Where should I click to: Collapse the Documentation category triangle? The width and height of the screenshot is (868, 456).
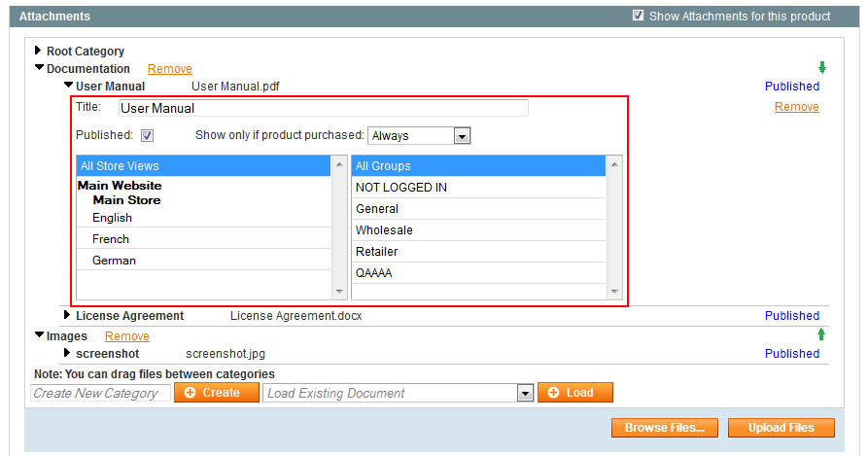pyautogui.click(x=39, y=67)
